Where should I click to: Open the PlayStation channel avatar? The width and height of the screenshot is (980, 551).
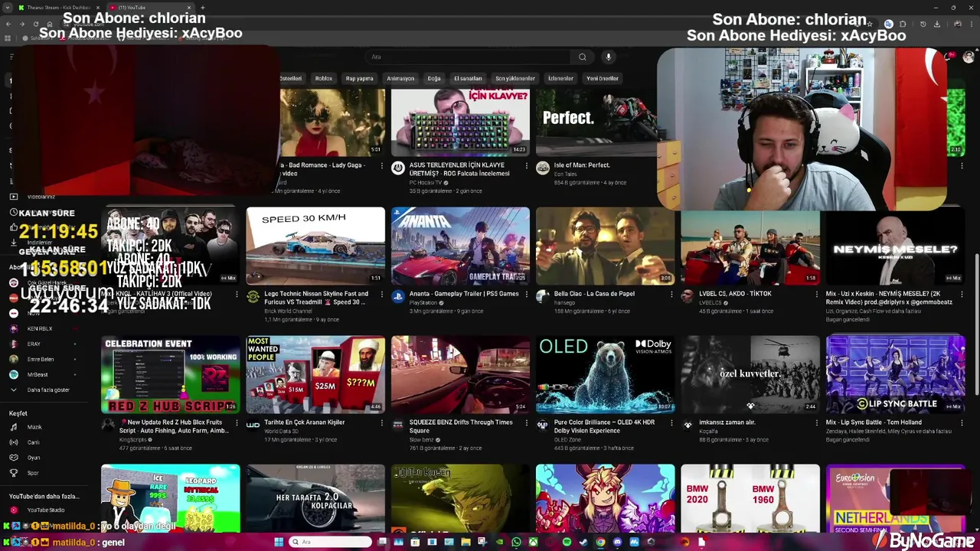(x=397, y=297)
